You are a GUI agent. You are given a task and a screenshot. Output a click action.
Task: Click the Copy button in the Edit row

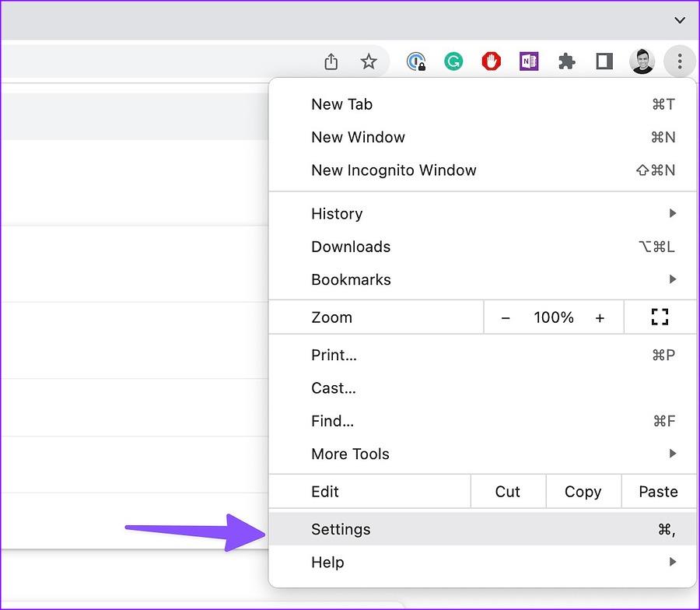583,491
